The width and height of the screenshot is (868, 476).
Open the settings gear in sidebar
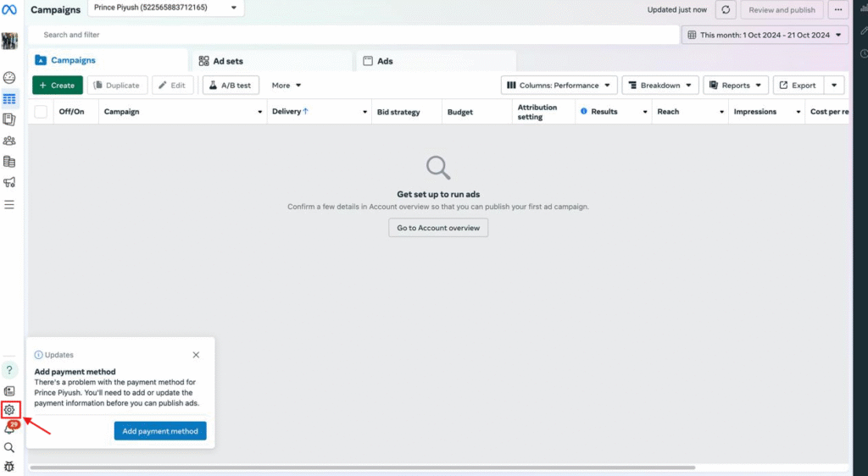pyautogui.click(x=9, y=410)
